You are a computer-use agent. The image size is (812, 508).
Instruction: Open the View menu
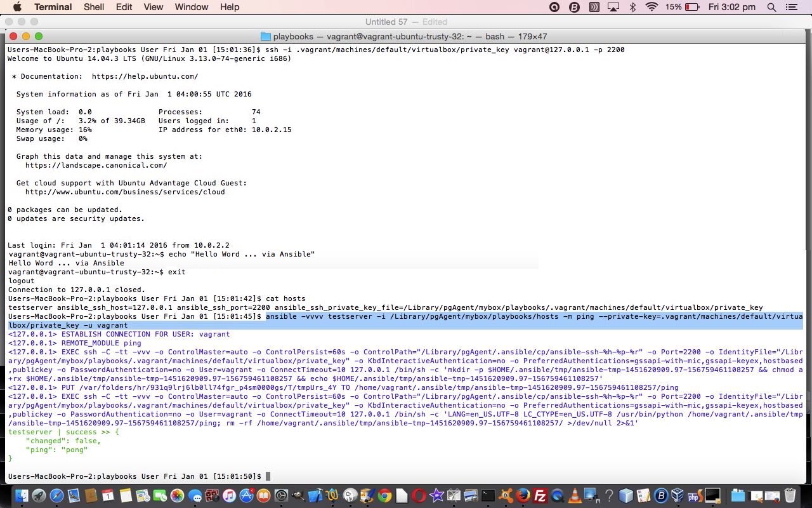[153, 7]
